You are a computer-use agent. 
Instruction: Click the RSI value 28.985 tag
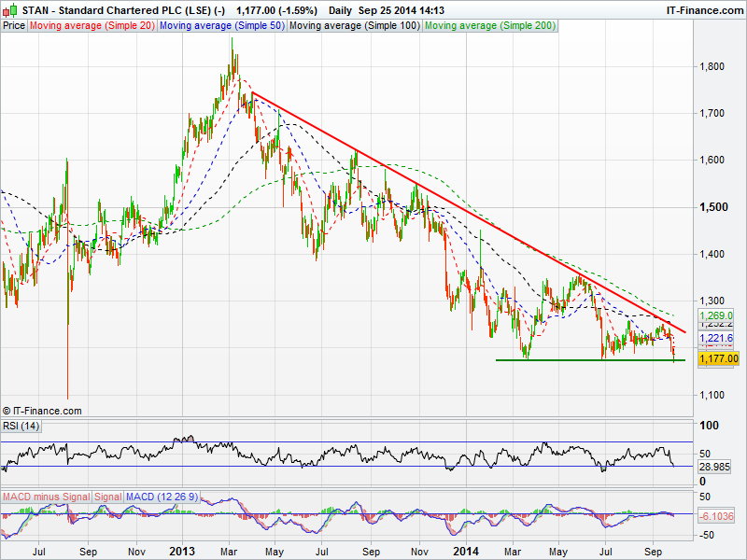718,465
